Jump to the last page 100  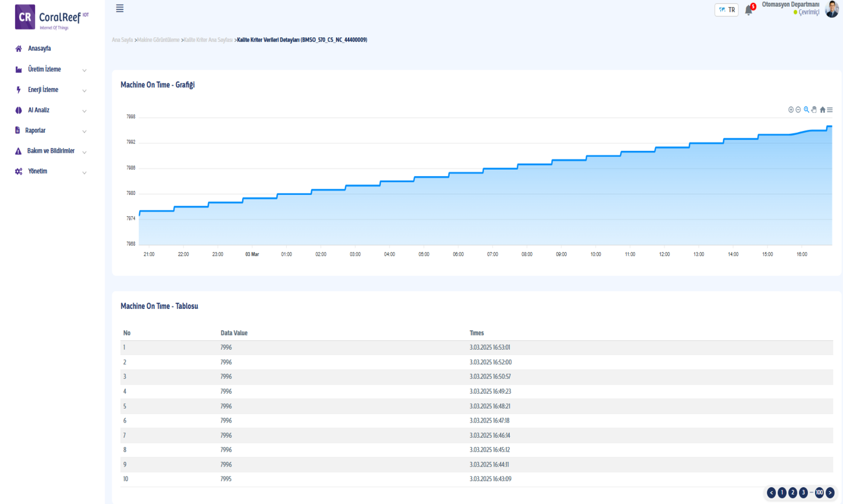click(x=819, y=493)
